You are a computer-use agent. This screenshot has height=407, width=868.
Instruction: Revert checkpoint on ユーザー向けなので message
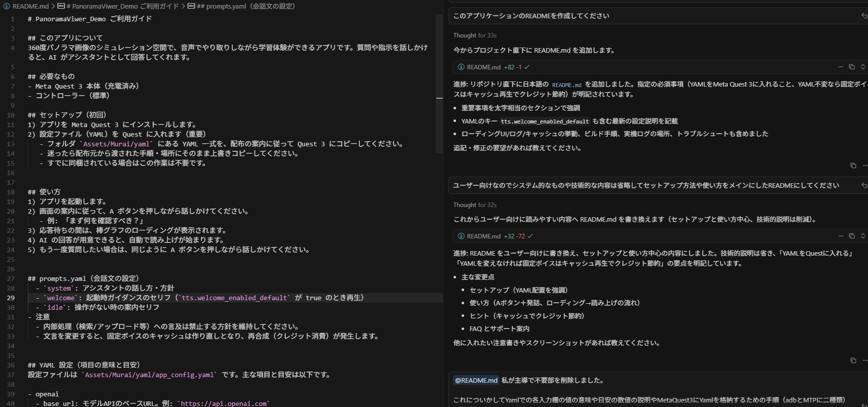[x=864, y=185]
